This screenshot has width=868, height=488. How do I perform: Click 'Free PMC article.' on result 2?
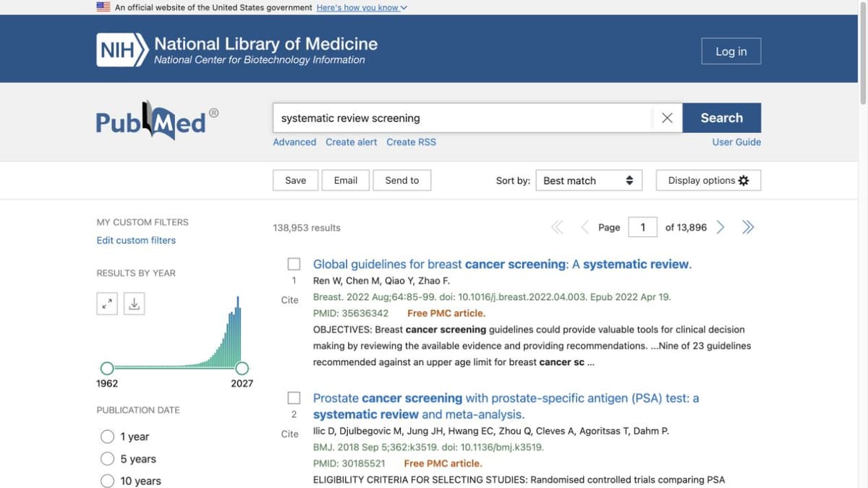[443, 463]
